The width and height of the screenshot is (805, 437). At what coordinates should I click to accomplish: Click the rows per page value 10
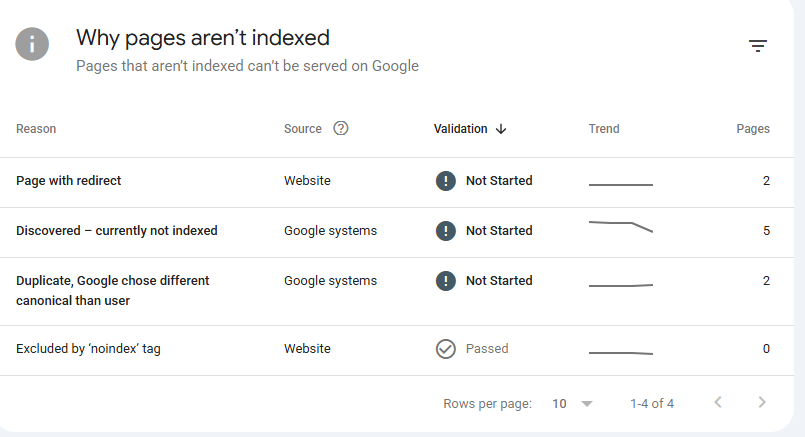(559, 404)
